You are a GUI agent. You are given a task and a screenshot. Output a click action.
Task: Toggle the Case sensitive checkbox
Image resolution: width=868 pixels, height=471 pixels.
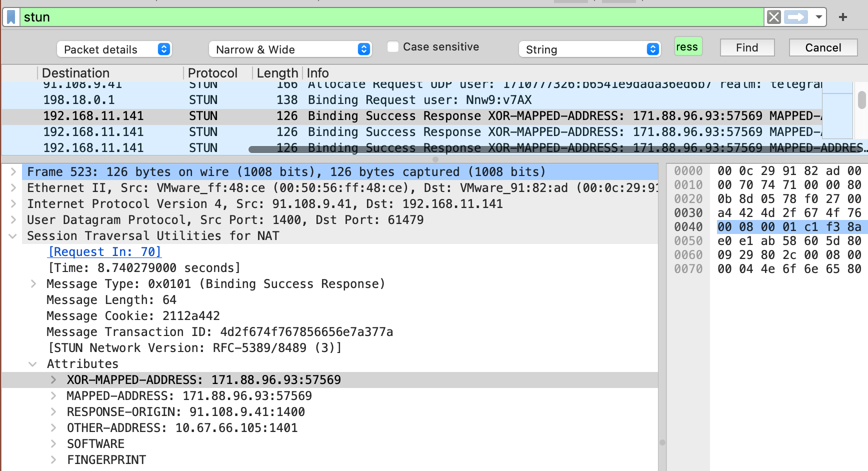point(393,47)
